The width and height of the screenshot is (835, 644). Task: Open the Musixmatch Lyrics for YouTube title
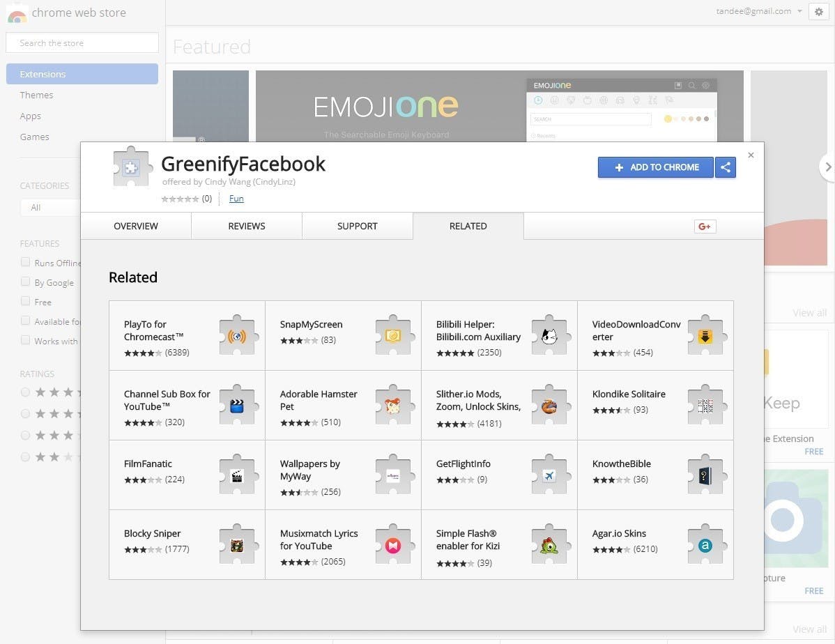click(319, 539)
